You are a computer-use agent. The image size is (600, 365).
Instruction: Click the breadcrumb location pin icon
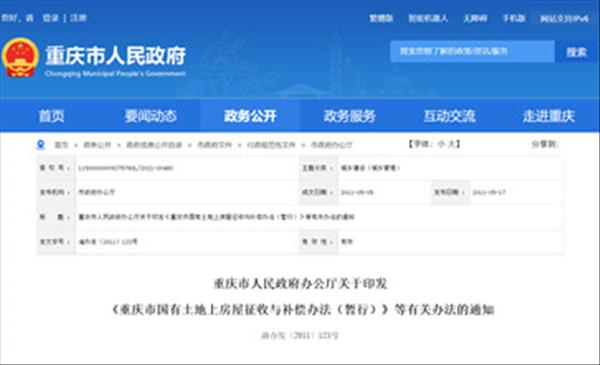tap(41, 145)
